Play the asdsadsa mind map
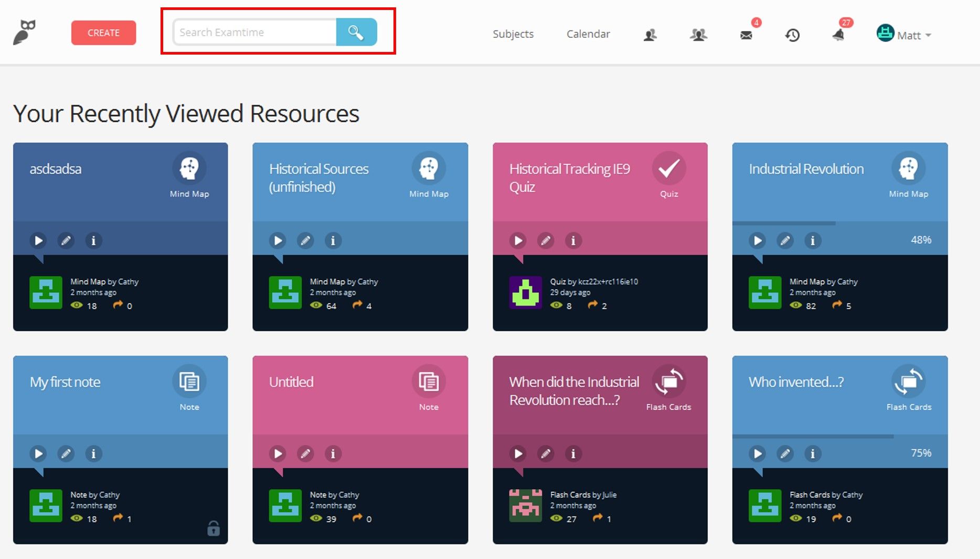980x559 pixels. [x=38, y=240]
